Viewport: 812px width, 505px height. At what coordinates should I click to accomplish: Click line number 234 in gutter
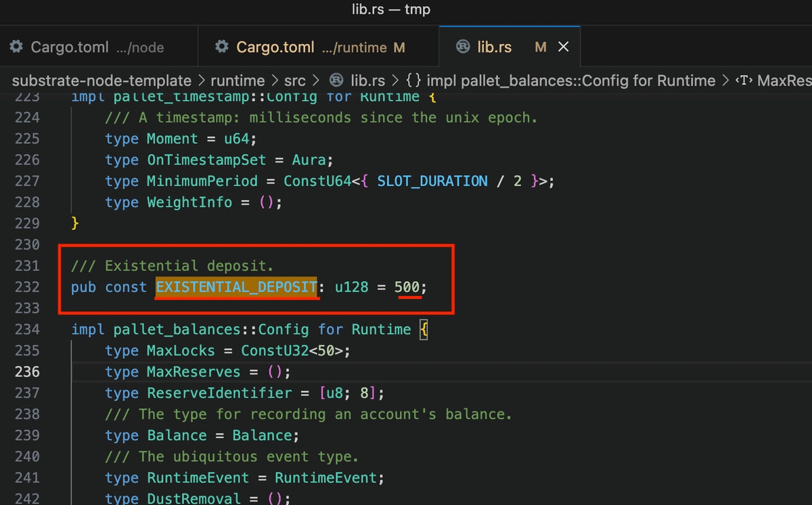tap(27, 329)
